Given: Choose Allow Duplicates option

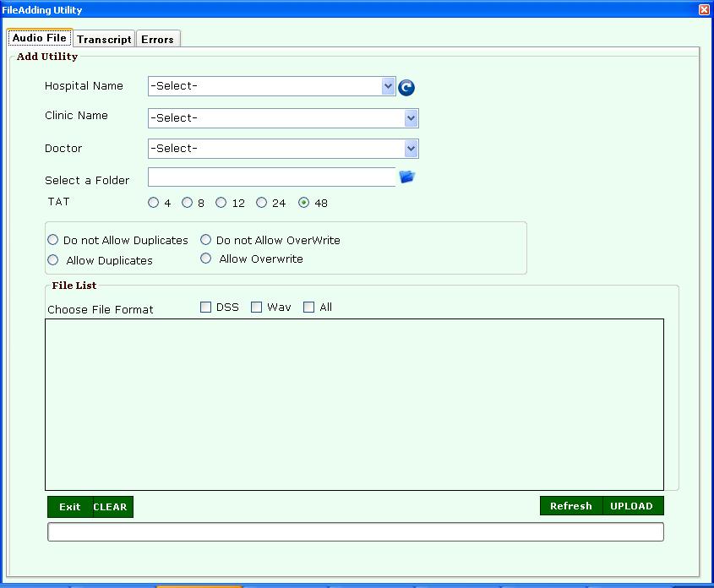Looking at the screenshot, I should tap(53, 260).
